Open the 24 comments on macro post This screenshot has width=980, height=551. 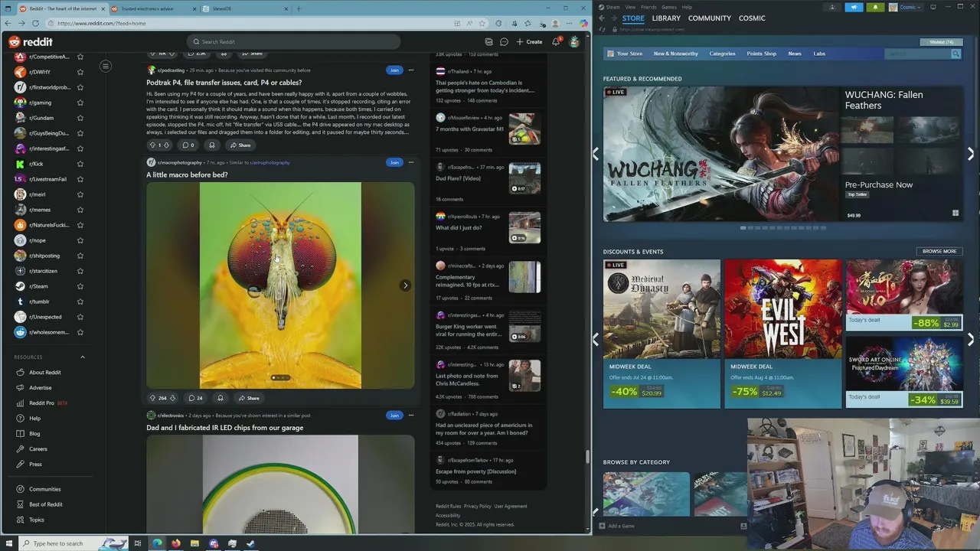coord(195,398)
